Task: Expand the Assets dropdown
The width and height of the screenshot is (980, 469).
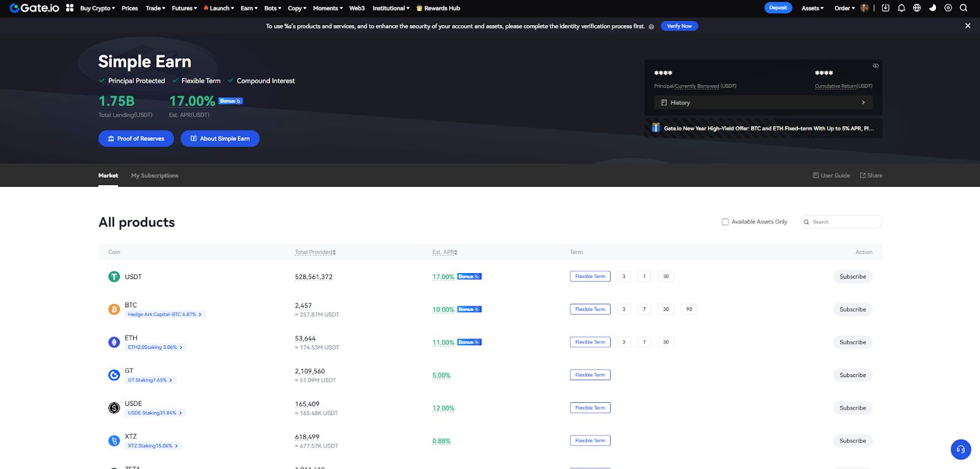Action: (812, 9)
